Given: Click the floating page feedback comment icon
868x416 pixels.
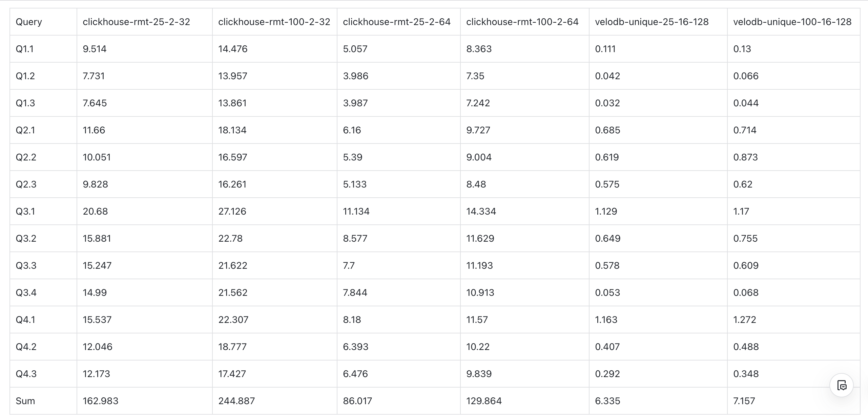Looking at the screenshot, I should coord(842,385).
